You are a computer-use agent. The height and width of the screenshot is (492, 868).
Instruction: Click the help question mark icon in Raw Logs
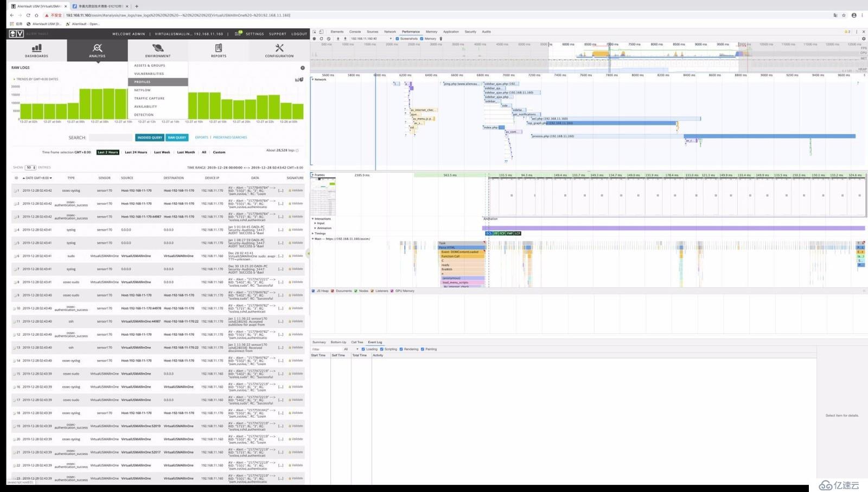click(302, 68)
